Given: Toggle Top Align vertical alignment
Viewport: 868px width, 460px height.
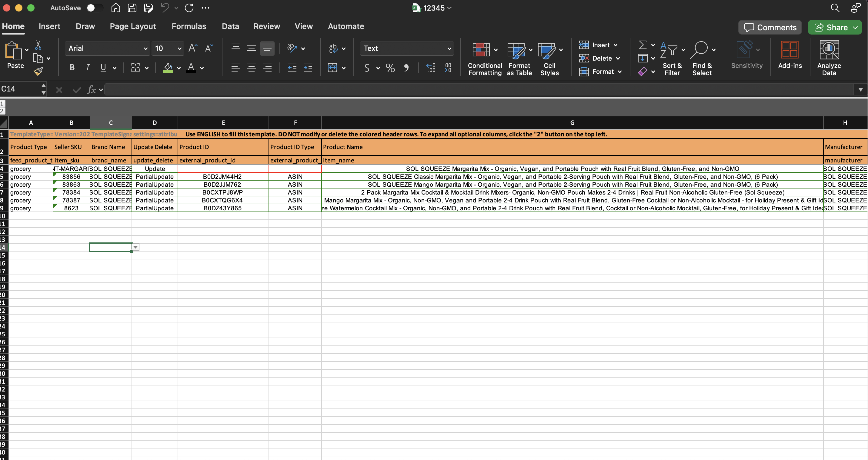Looking at the screenshot, I should click(235, 48).
